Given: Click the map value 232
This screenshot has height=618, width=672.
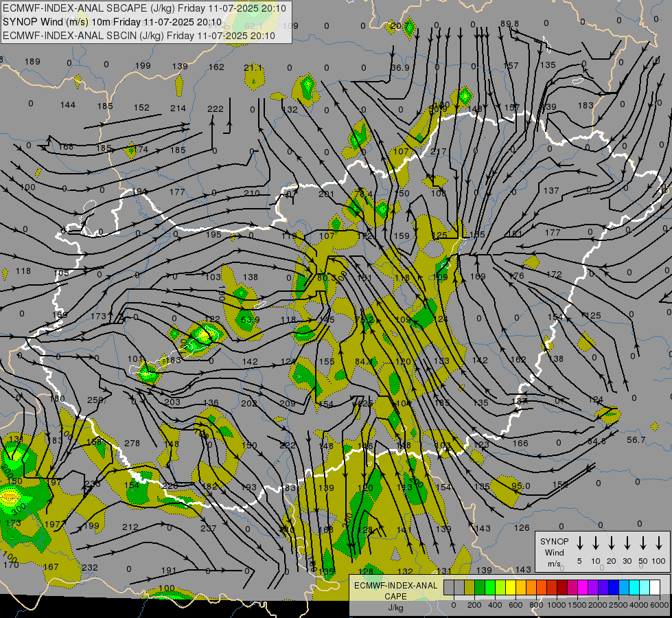Looking at the screenshot, I should [90, 567].
